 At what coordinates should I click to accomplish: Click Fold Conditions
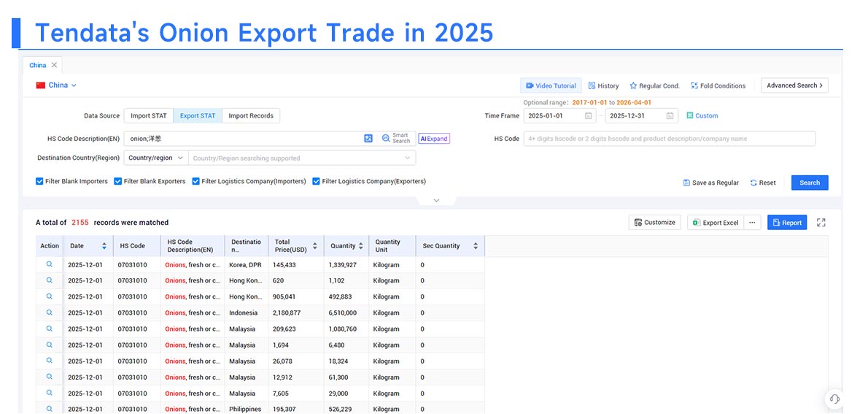point(718,86)
